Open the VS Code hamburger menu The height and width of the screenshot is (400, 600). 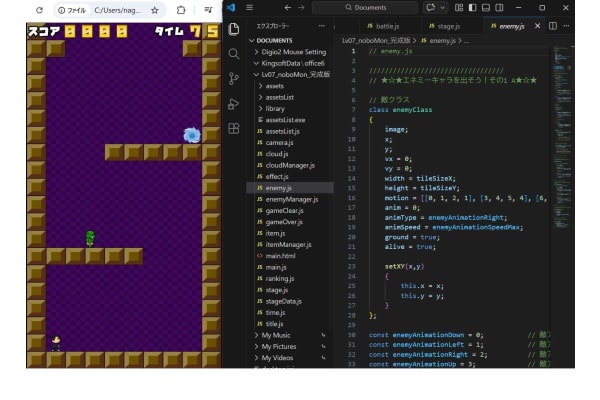tap(249, 7)
